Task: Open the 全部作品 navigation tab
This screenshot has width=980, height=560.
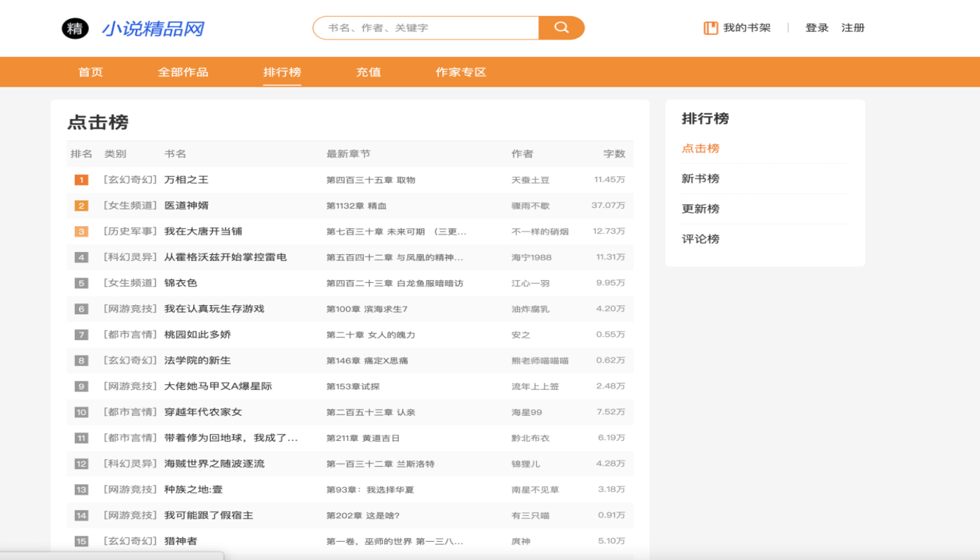Action: pyautogui.click(x=183, y=72)
